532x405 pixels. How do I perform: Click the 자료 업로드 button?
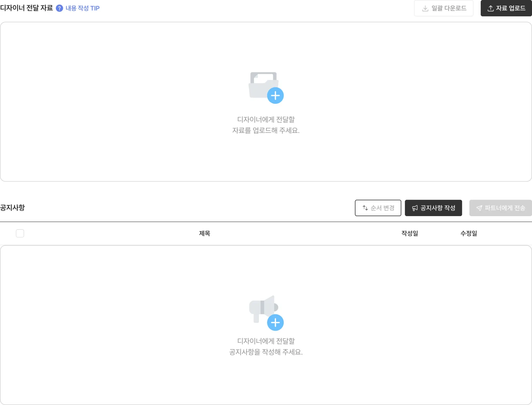506,8
